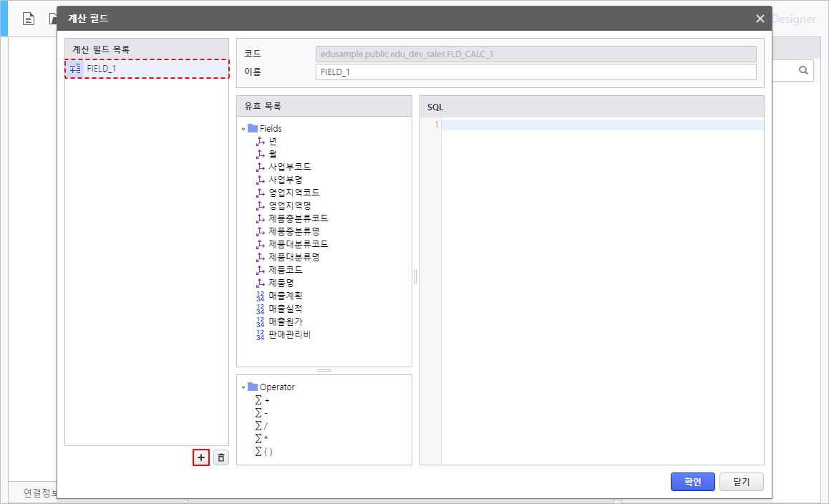Click the dimension icon beside 영업지역명

pos(260,205)
